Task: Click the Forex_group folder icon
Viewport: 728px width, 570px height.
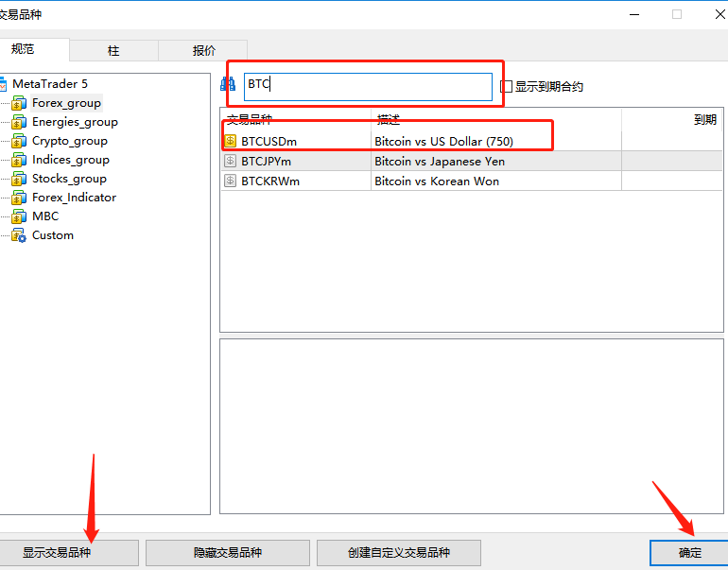Action: pyautogui.click(x=19, y=103)
